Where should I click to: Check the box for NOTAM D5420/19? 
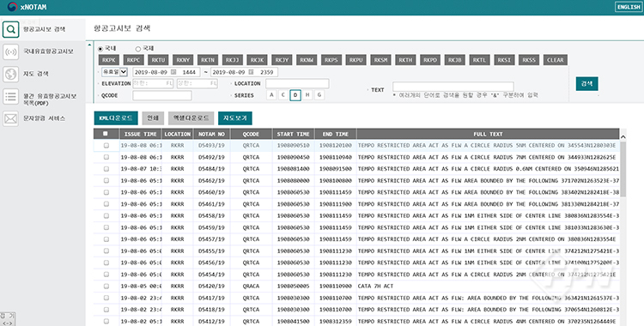[106, 287]
